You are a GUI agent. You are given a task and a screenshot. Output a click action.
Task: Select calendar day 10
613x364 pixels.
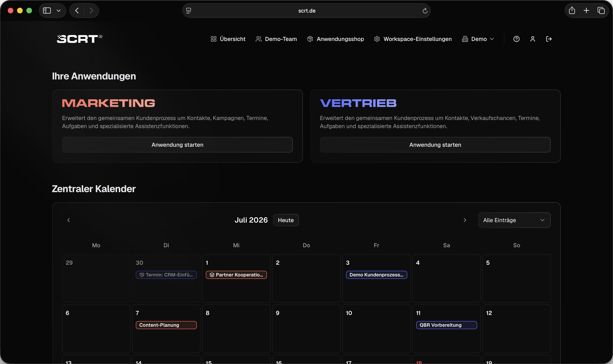pos(376,329)
